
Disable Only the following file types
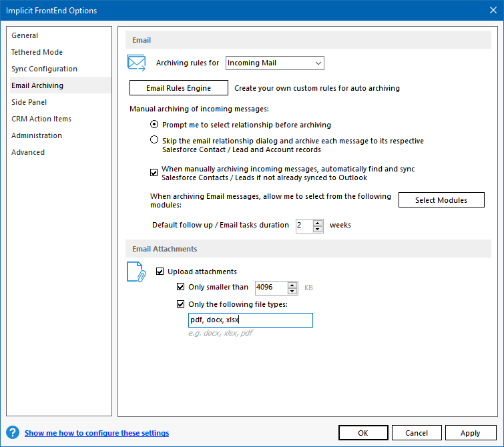(180, 304)
